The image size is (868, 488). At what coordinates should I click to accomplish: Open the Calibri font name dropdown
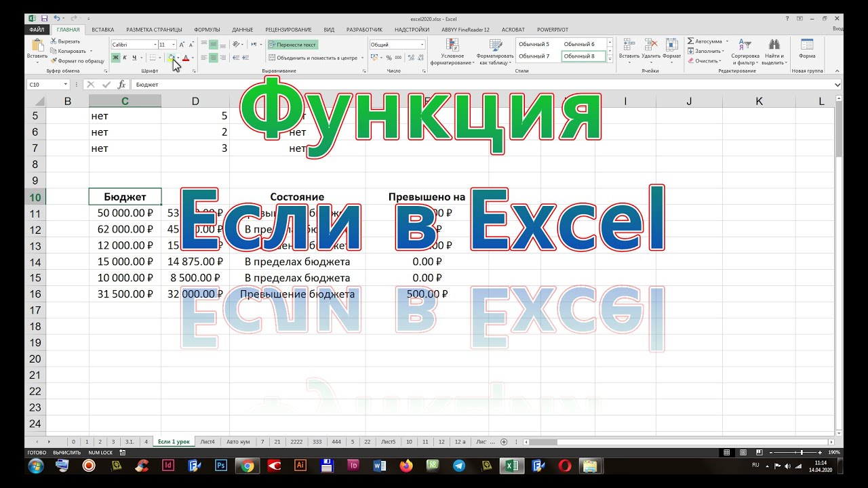[x=155, y=45]
